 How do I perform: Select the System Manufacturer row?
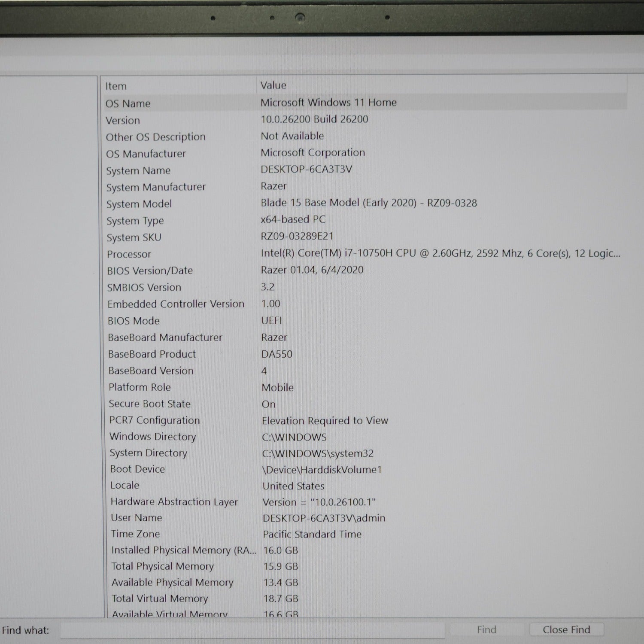pos(156,188)
